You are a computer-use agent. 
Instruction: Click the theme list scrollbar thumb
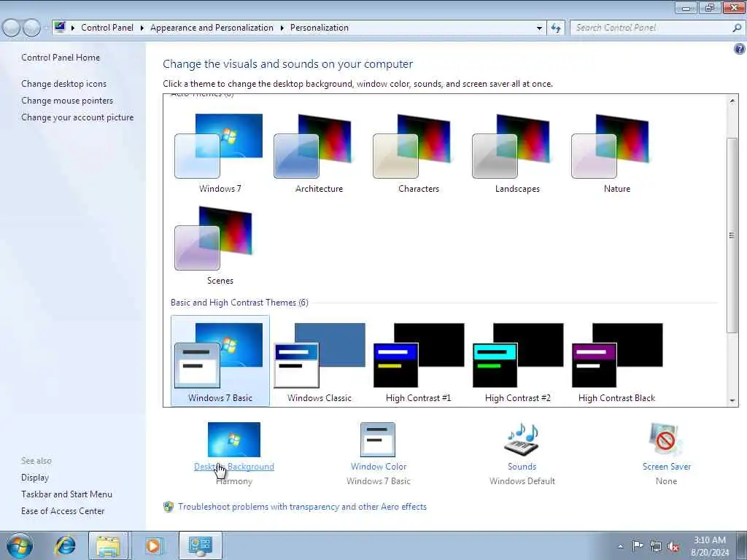pyautogui.click(x=732, y=236)
